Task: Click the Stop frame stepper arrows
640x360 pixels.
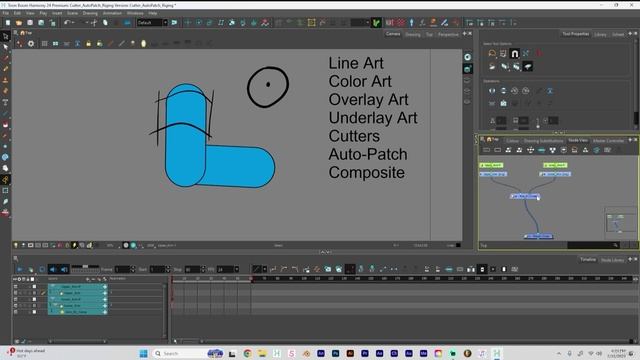Action: coord(203,269)
